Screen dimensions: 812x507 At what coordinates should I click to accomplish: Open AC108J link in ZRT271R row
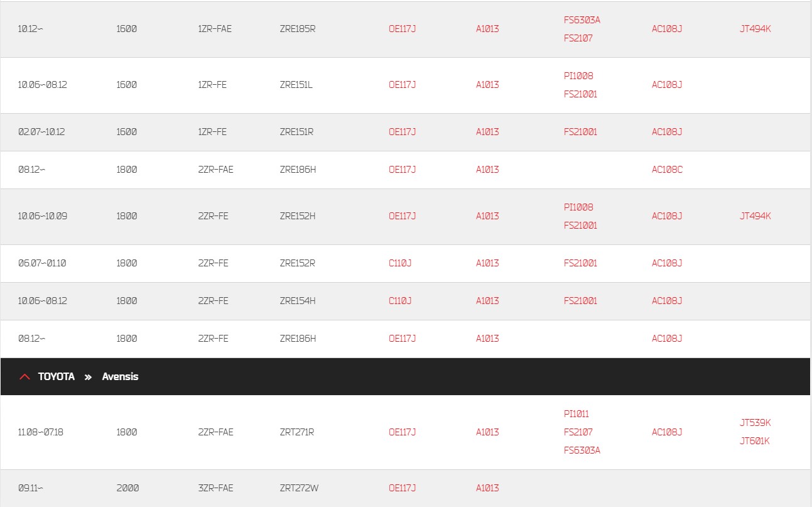(667, 432)
